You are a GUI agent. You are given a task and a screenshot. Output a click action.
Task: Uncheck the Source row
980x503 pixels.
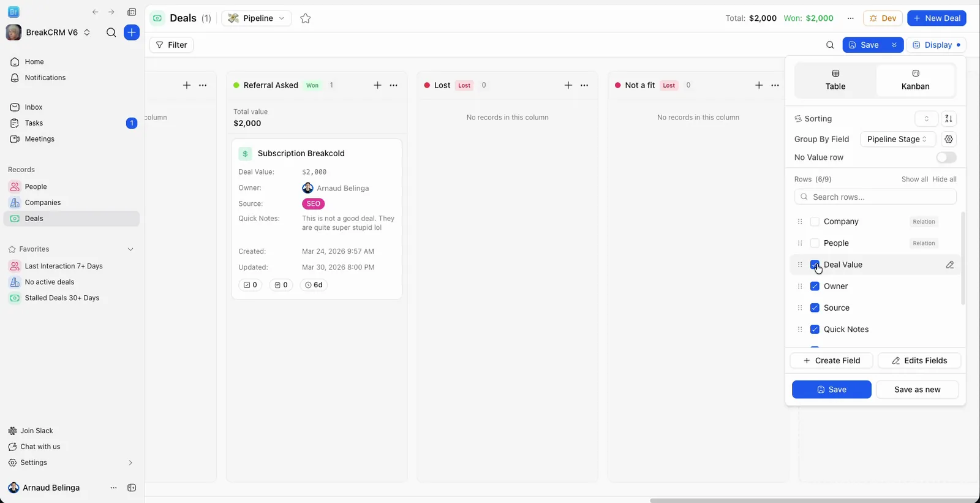[815, 308]
